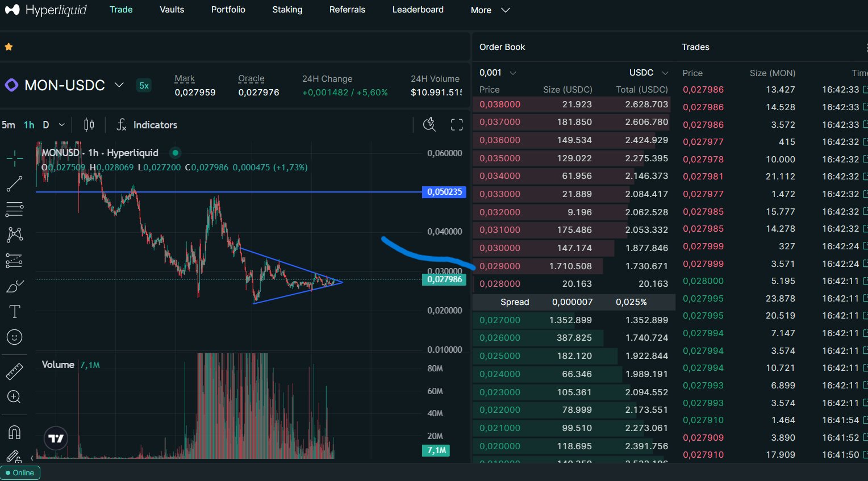Select the 0,027000 best bid price
868x481 pixels.
click(500, 320)
